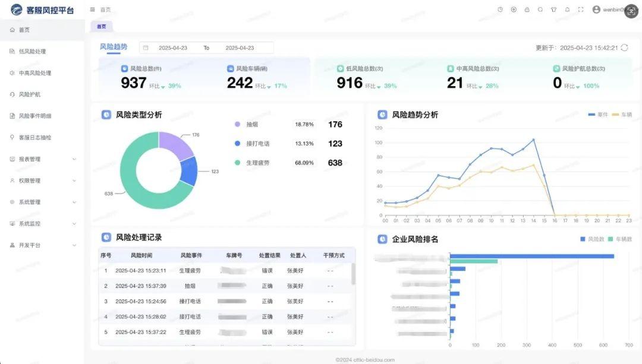Toggle the 车辆数 legend in ranking chart
The height and width of the screenshot is (364, 642).
click(620, 239)
